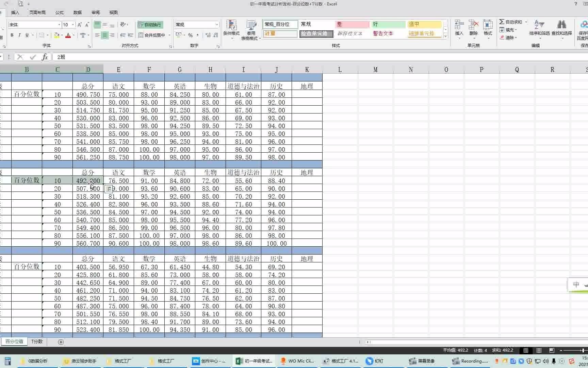Open the 审阅 ribbon tab
Viewport: 588px width, 368px height.
click(96, 12)
